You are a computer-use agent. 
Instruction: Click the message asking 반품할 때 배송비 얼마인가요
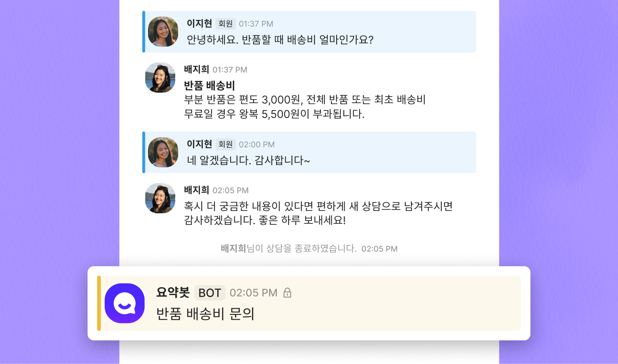coord(280,40)
